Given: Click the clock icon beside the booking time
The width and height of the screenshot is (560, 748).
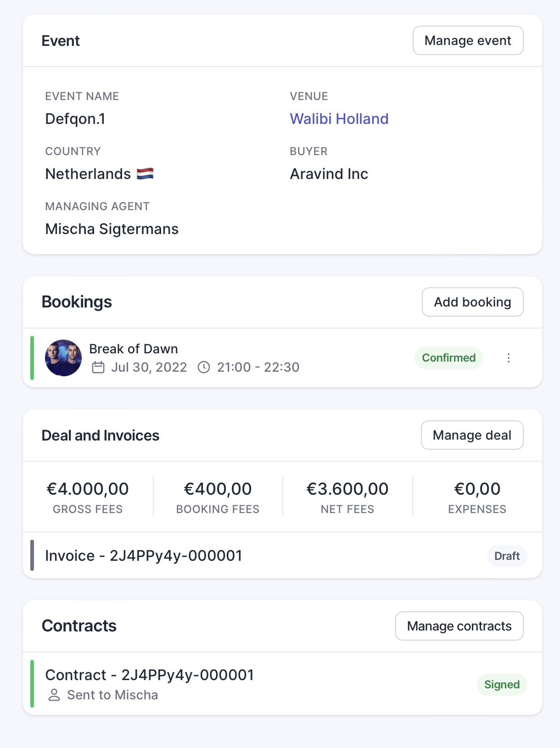Looking at the screenshot, I should (x=204, y=367).
